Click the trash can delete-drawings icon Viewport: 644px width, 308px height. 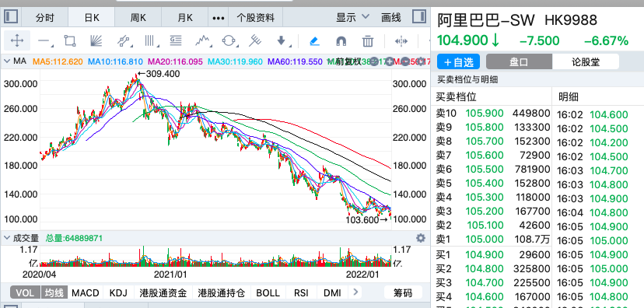click(x=368, y=41)
